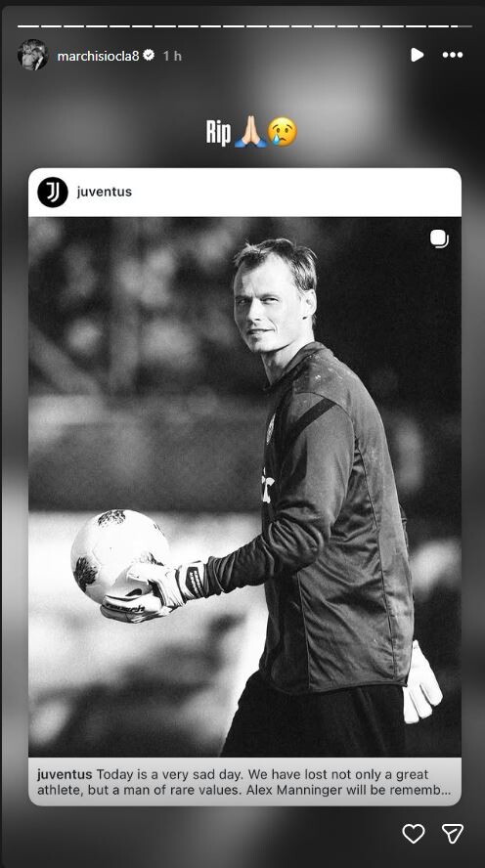Open marchisiocla8's profile picture
This screenshot has height=868, width=485.
(32, 55)
